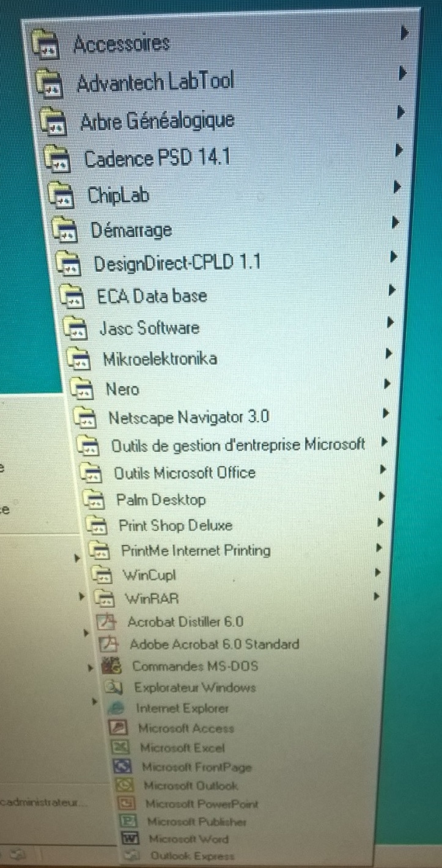
Task: Open the Jasc Software menu entry
Action: pos(149,328)
